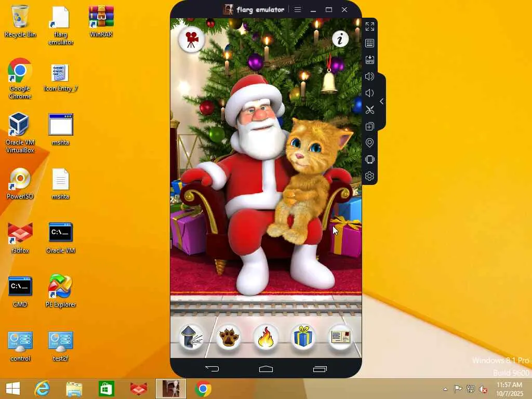
Task: Select the WinRAR desktop icon
Action: click(101, 21)
